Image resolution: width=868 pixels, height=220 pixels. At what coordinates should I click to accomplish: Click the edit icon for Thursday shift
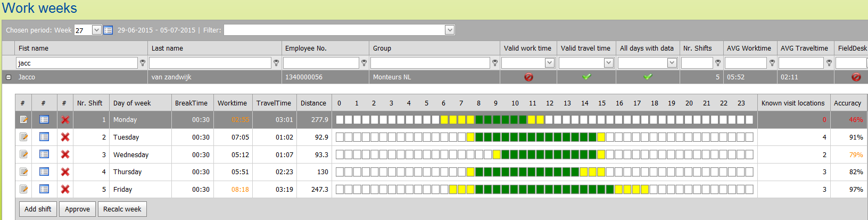23,172
